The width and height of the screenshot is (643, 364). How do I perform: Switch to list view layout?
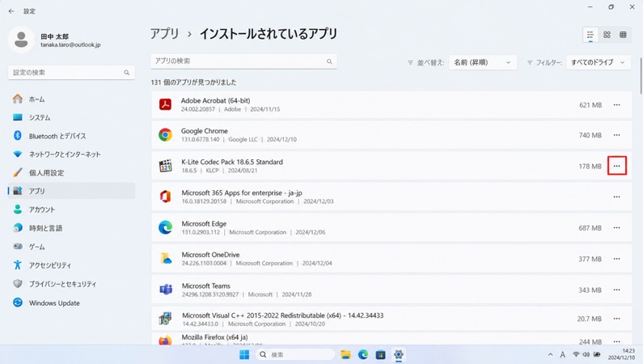pos(590,35)
